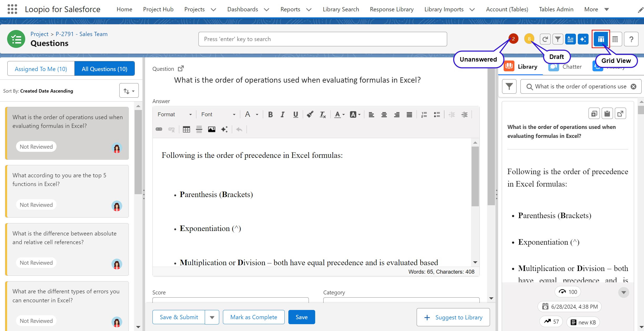Open the Chatter side tab
This screenshot has width=644, height=331.
(x=565, y=67)
